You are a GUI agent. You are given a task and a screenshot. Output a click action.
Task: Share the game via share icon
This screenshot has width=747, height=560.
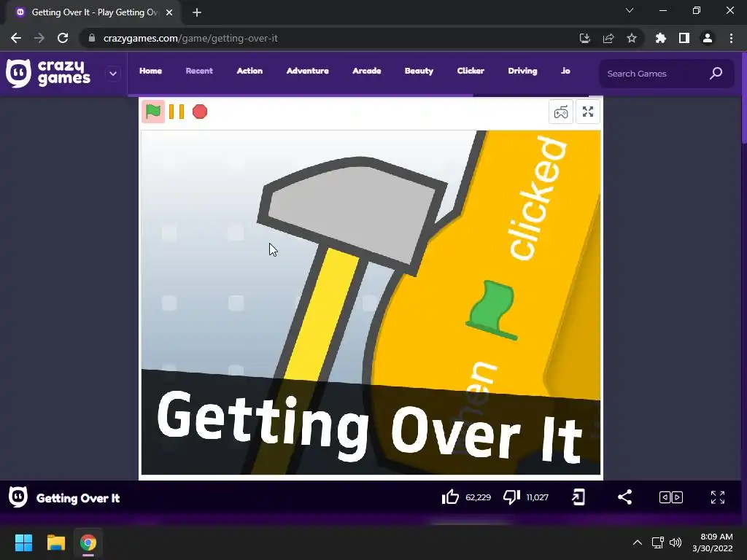(624, 497)
